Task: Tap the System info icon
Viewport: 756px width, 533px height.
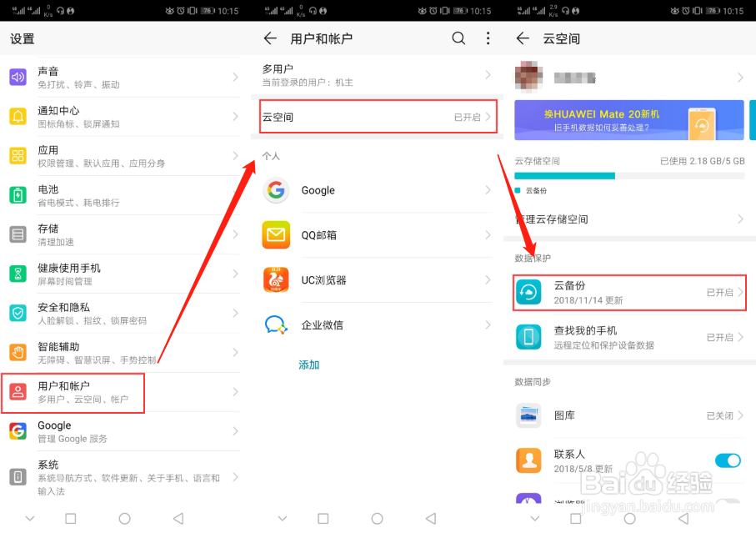Action: pos(18,477)
